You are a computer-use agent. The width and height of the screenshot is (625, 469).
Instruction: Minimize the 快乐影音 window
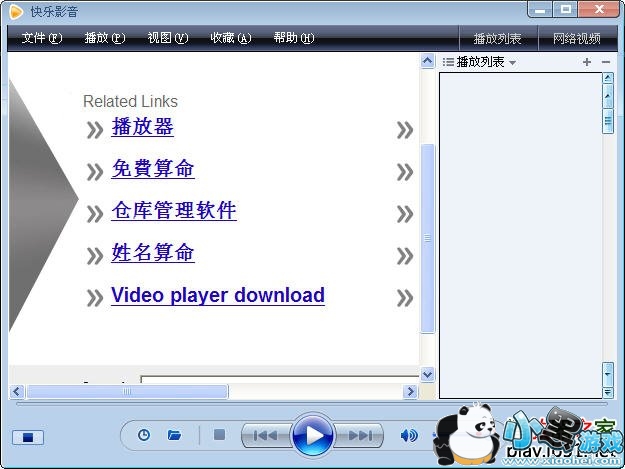tap(540, 10)
